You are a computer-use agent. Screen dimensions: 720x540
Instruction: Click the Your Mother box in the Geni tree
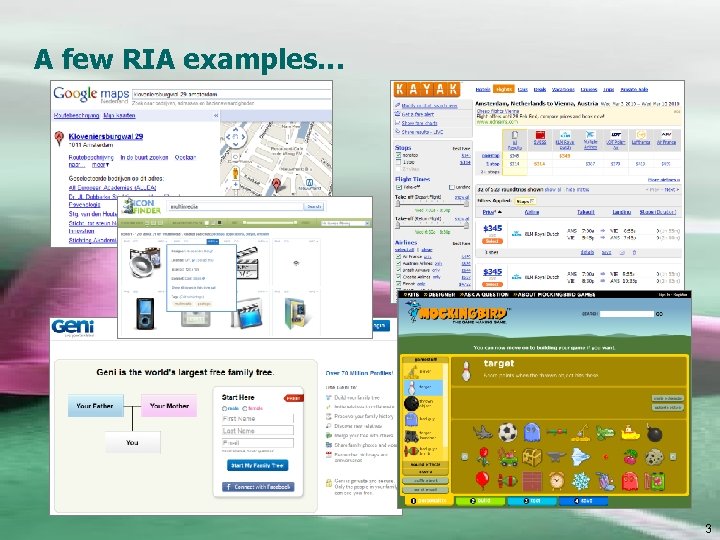coord(169,406)
